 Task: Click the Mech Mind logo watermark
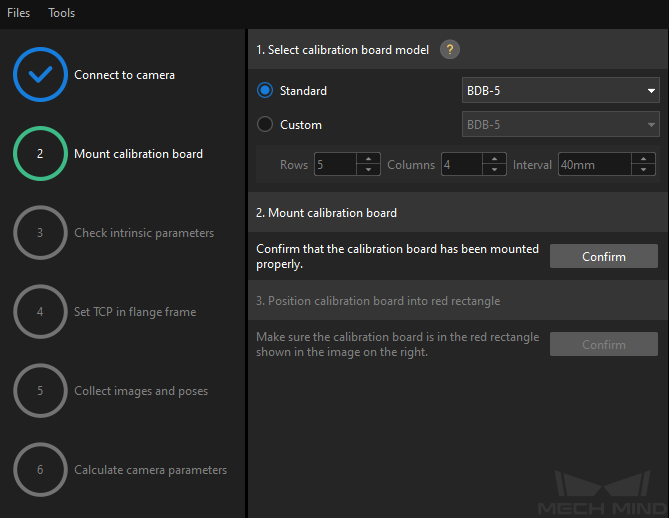click(602, 493)
